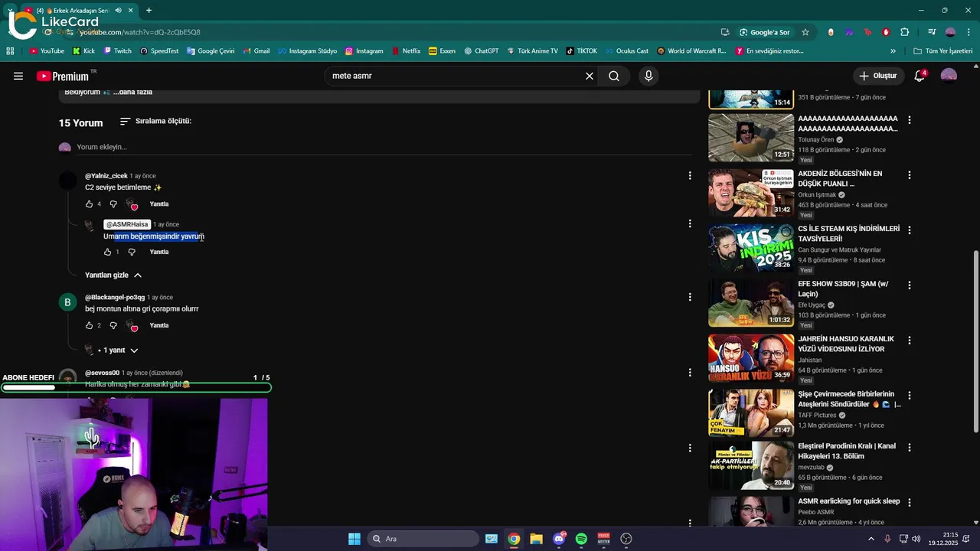Clear the 'mete asmr' search text

point(590,76)
